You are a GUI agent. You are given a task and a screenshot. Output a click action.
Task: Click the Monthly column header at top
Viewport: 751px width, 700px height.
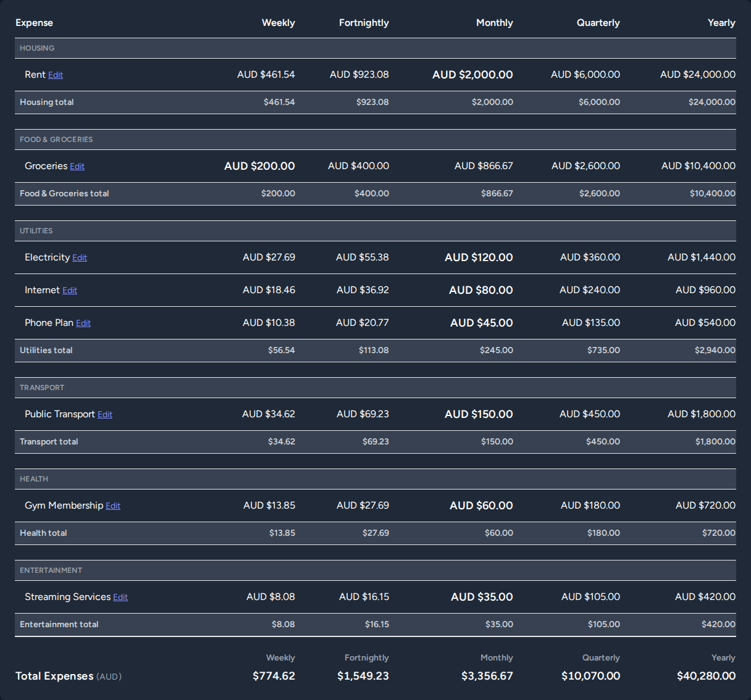coord(495,23)
